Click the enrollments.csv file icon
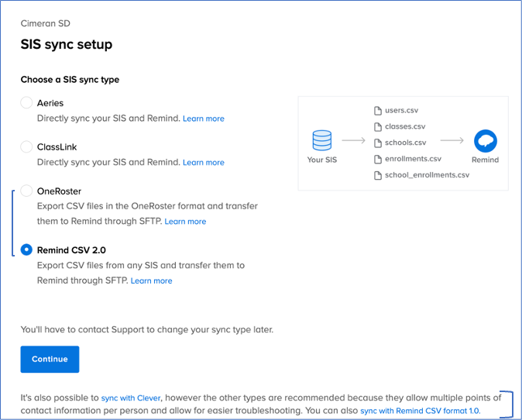This screenshot has height=420, width=522. (x=378, y=159)
